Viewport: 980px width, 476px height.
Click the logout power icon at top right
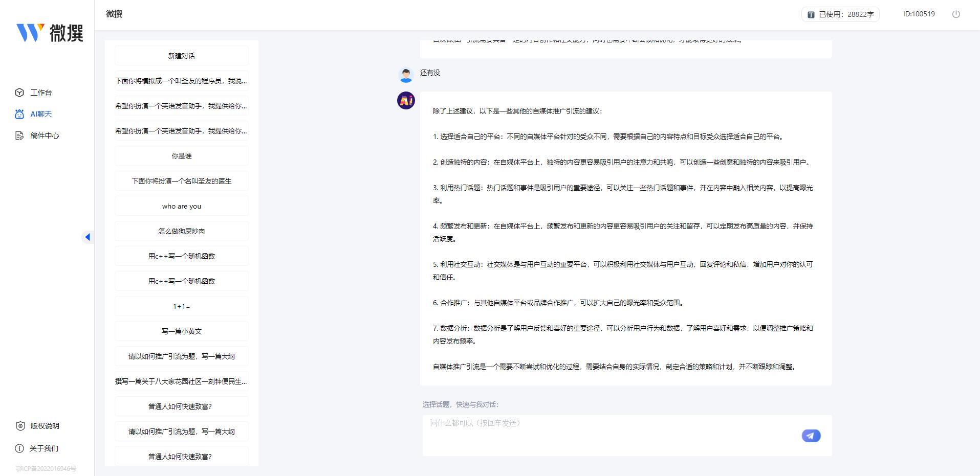(x=955, y=14)
